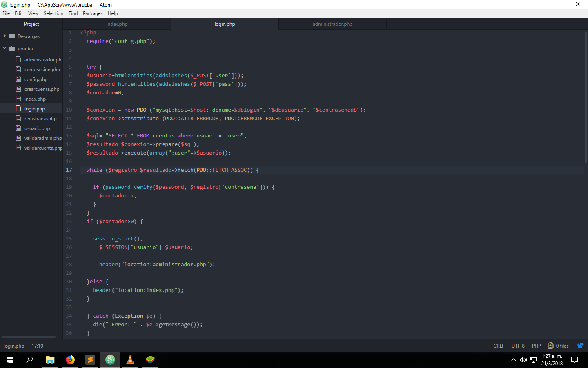Select registrarse.php in the project tree
The image size is (588, 368).
click(40, 119)
